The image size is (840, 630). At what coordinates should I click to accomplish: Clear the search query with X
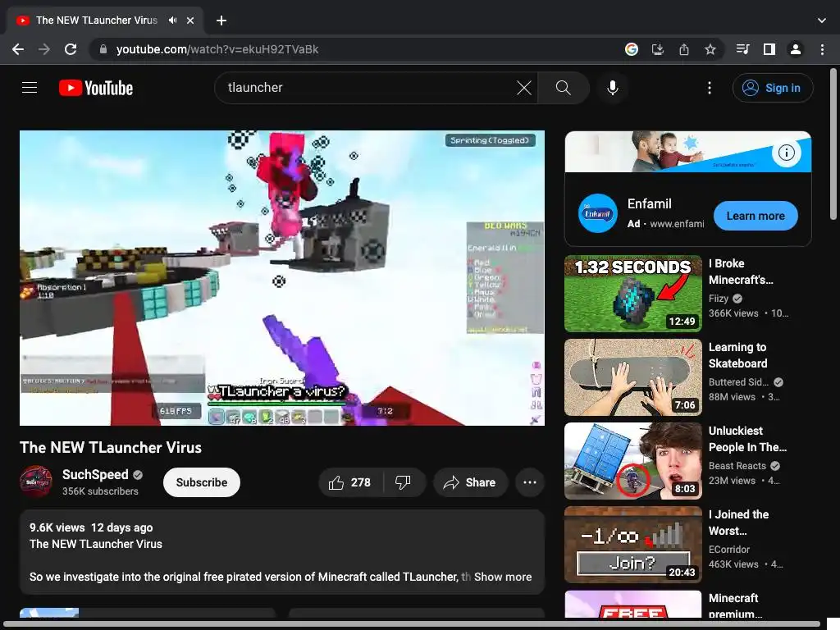[524, 87]
